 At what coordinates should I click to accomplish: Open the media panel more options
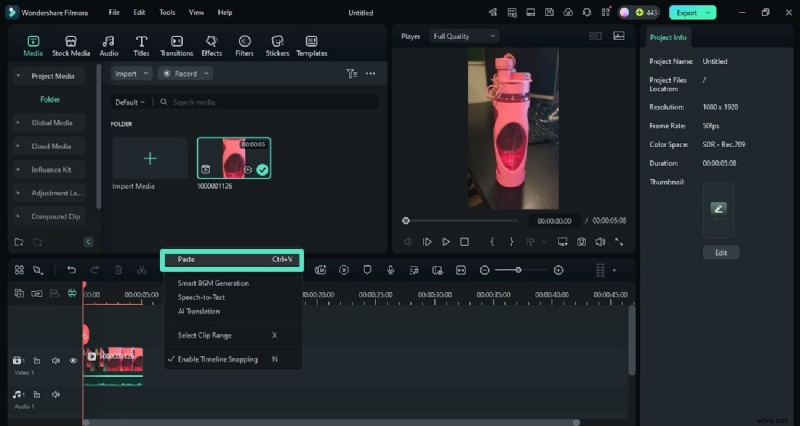(x=371, y=73)
